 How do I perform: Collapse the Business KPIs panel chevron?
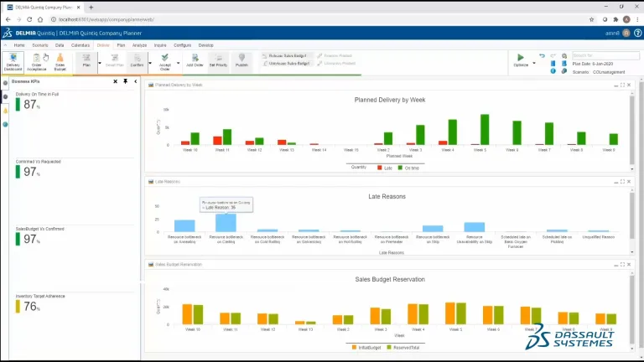[x=136, y=81]
